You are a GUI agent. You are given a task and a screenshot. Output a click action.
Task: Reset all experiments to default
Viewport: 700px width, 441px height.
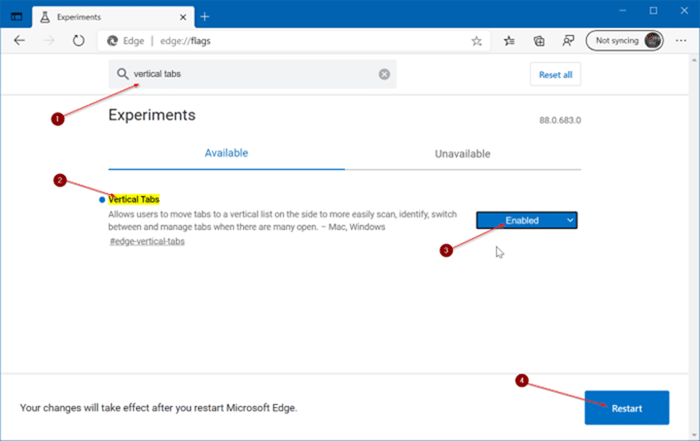coord(555,75)
